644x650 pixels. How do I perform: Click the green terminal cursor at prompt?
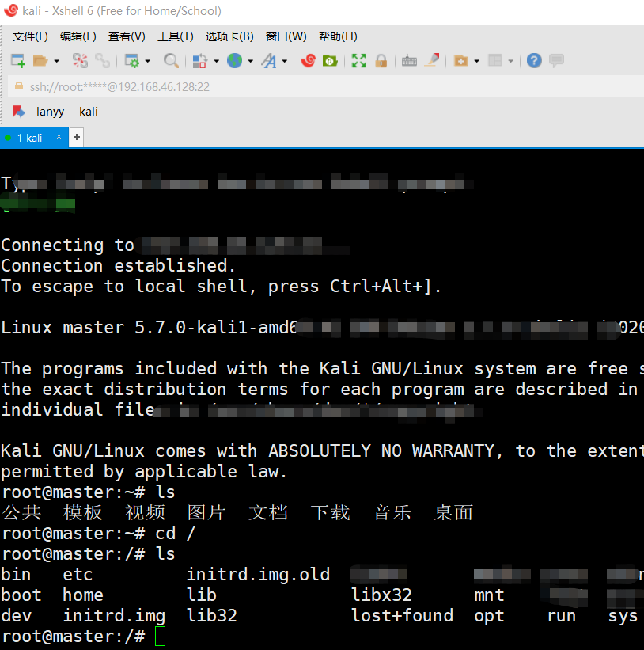point(161,637)
